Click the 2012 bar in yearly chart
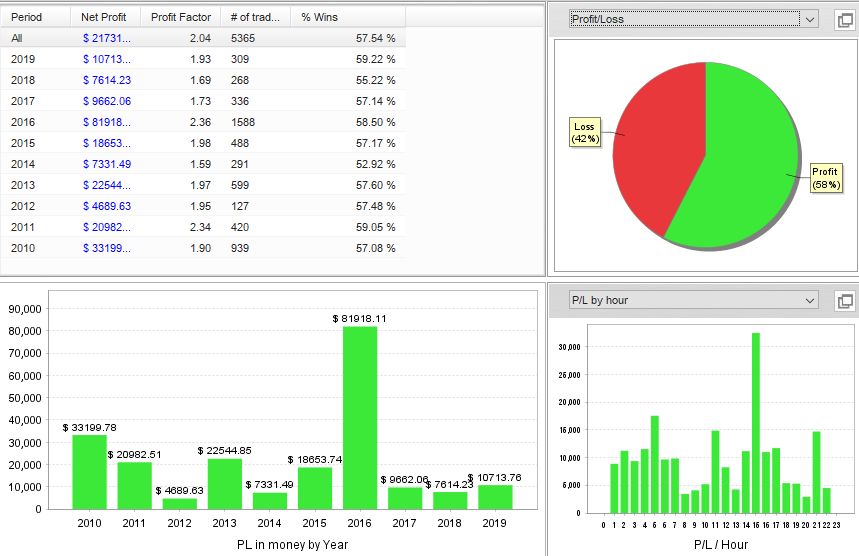 (x=180, y=504)
